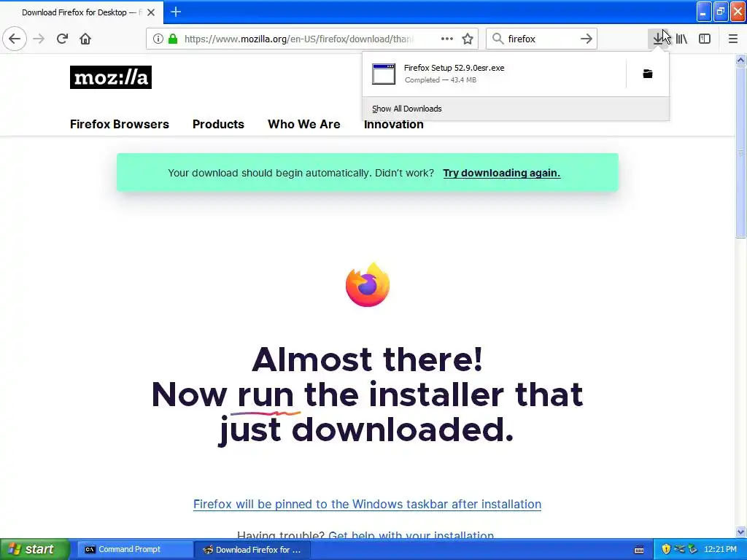
Task: Open Firefox pinned to taskbar link
Action: 368,504
